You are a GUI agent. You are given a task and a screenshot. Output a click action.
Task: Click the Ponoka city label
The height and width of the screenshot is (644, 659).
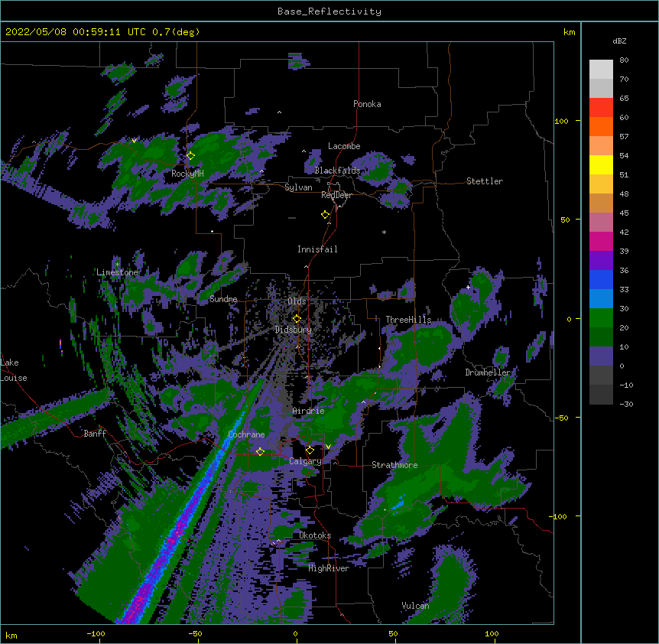click(x=367, y=104)
